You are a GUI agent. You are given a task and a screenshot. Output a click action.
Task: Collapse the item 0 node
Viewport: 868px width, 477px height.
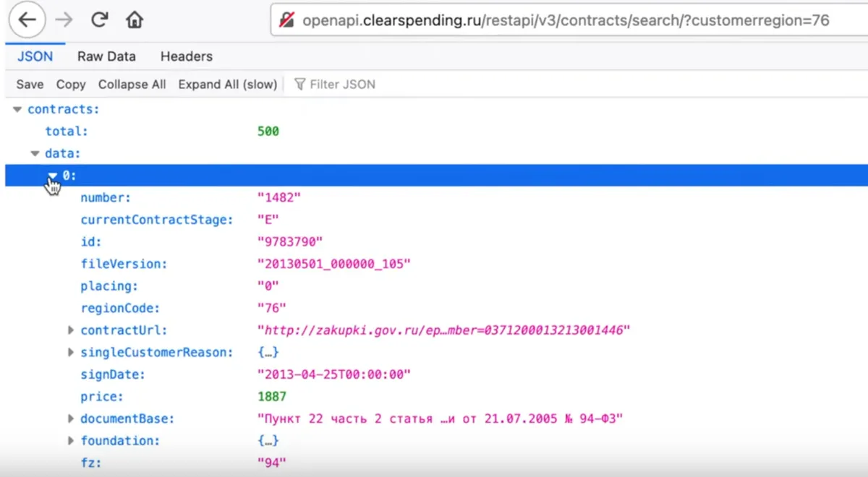(52, 176)
